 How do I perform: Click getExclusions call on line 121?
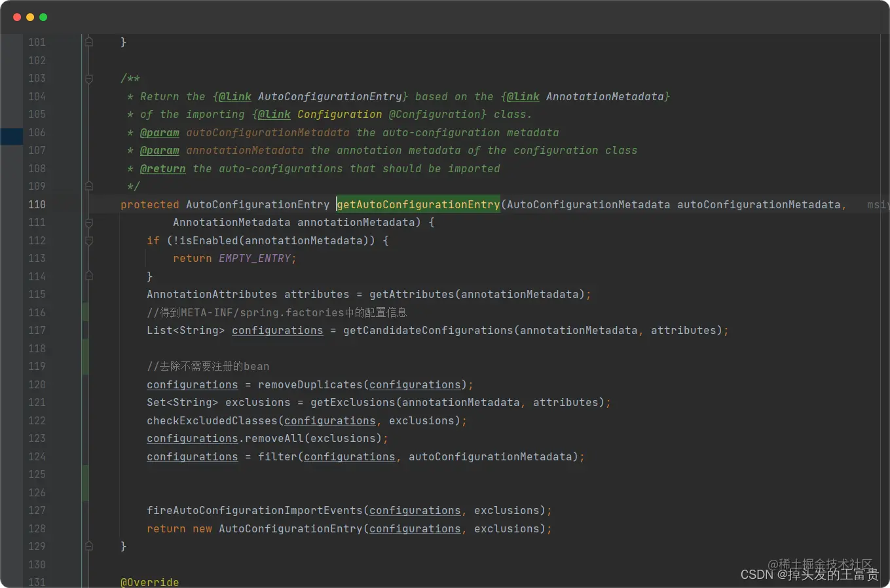(x=352, y=403)
